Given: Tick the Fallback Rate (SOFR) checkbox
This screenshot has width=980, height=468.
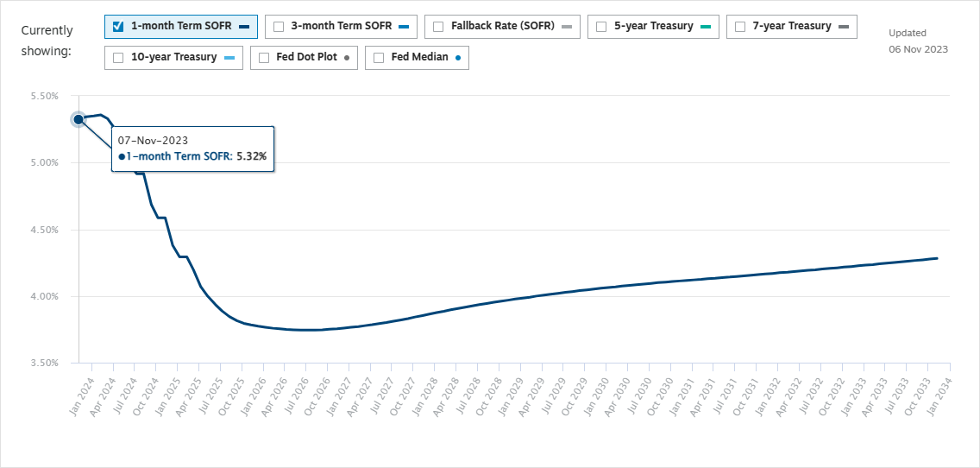Looking at the screenshot, I should point(437,26).
